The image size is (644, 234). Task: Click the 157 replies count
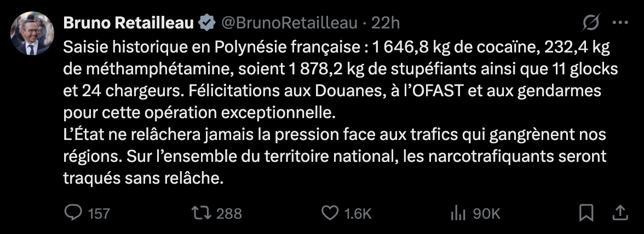[99, 213]
